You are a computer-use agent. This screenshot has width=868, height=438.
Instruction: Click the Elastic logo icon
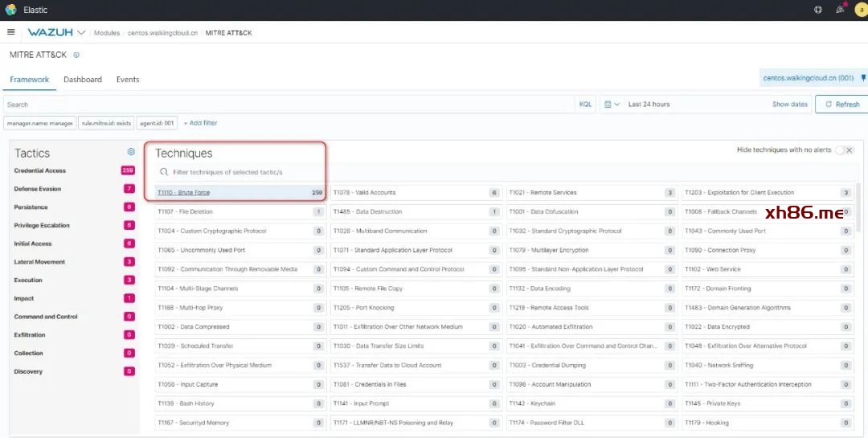pos(10,10)
